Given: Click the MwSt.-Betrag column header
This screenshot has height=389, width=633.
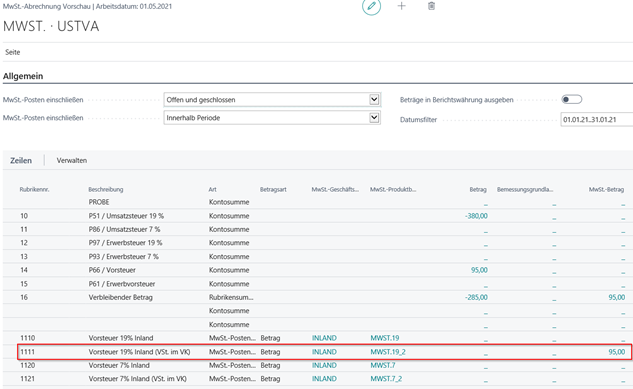Looking at the screenshot, I should pos(606,189).
